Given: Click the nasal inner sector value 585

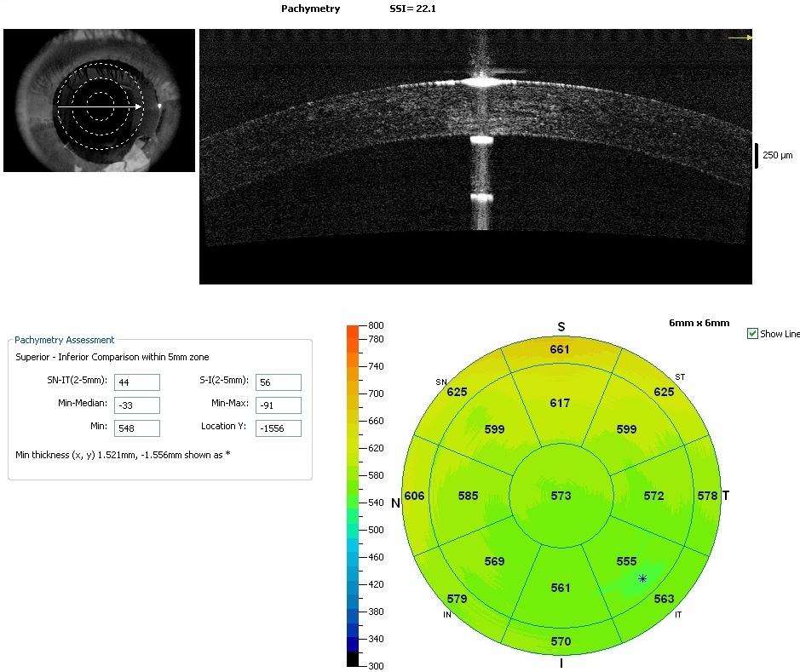Looking at the screenshot, I should (468, 496).
